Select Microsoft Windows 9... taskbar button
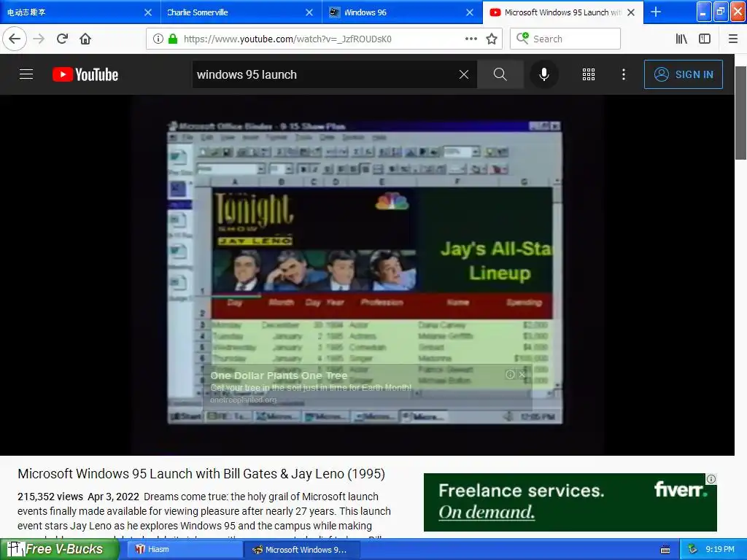Viewport: 747px width, 560px height. point(301,550)
